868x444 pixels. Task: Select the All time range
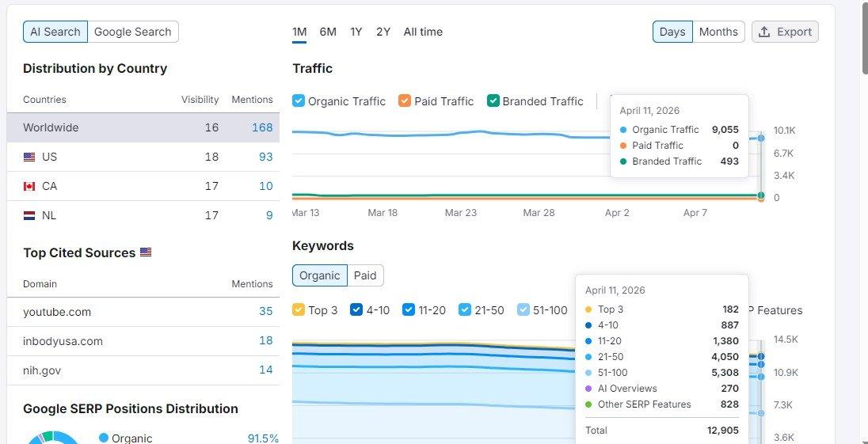click(423, 32)
